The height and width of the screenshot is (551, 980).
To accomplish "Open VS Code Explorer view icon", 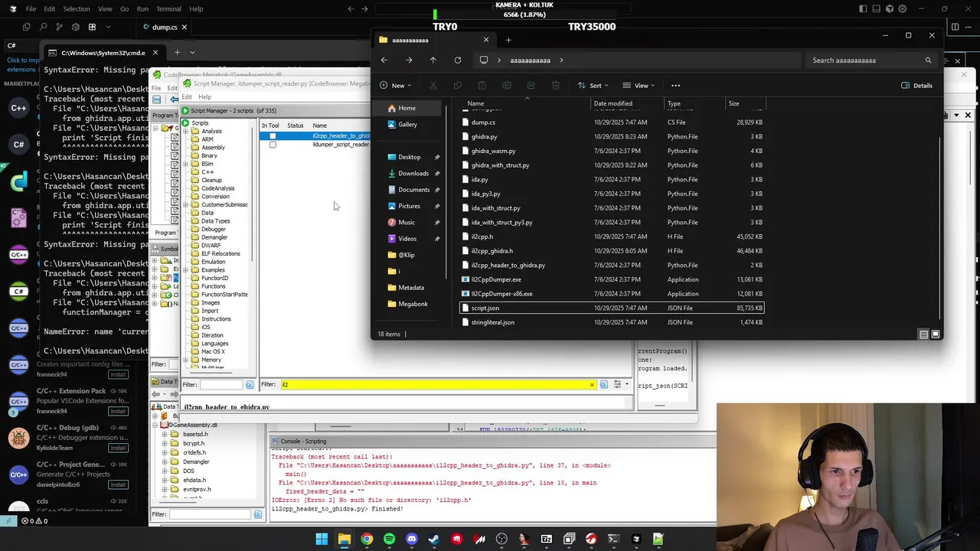I will (27, 27).
